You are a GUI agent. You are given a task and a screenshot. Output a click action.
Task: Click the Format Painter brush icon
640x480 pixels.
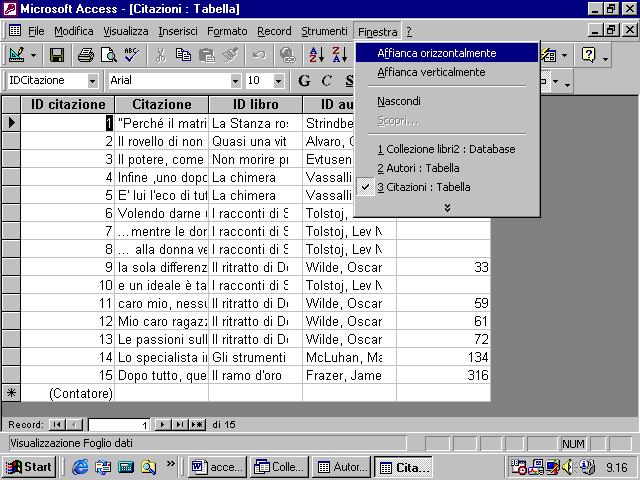230,55
